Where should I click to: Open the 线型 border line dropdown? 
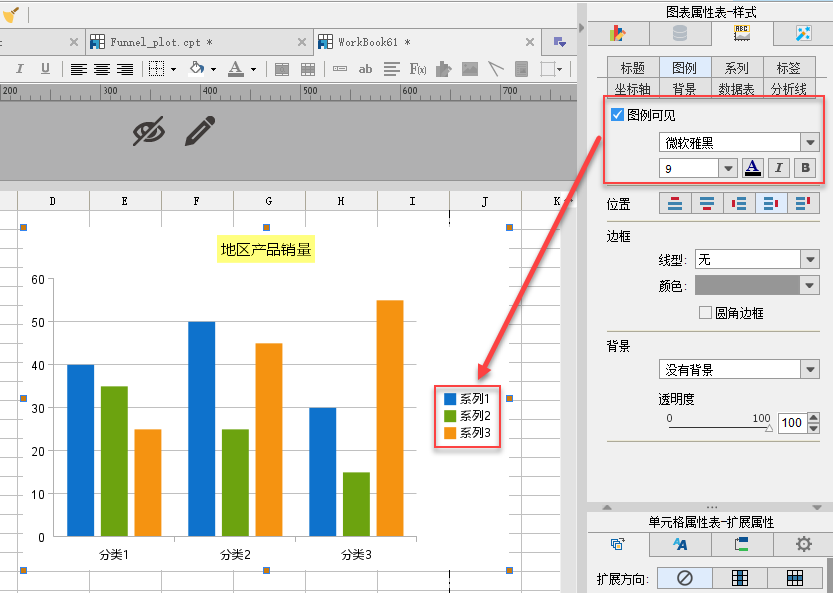757,259
